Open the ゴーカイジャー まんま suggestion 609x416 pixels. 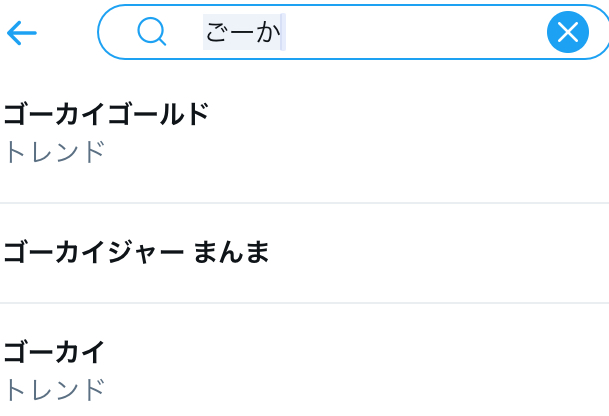pyautogui.click(x=136, y=252)
